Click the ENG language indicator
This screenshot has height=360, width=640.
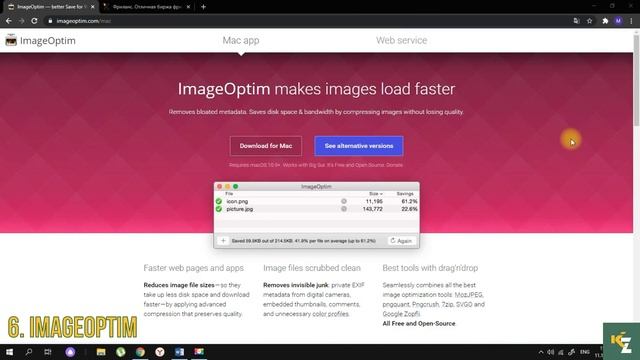(585, 352)
